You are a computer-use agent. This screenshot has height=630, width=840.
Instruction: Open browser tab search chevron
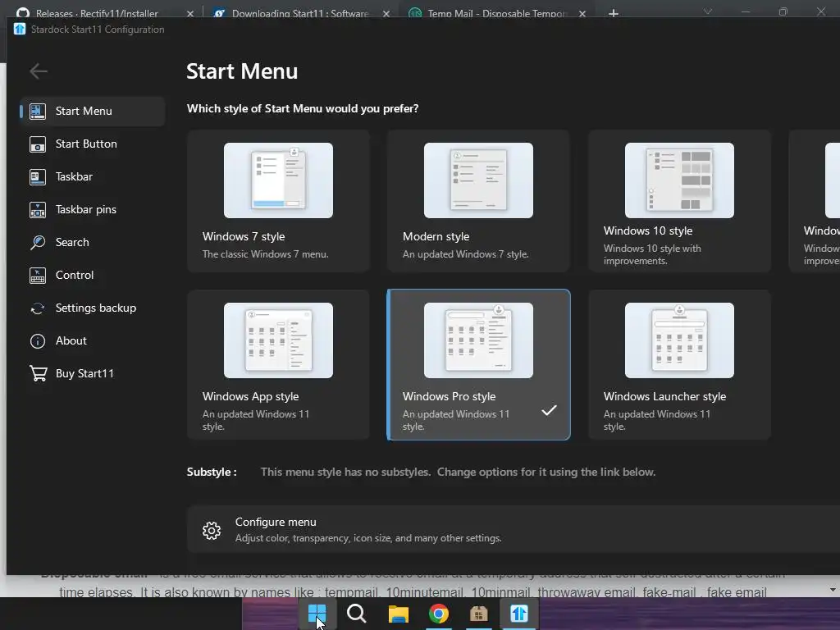[x=708, y=11]
